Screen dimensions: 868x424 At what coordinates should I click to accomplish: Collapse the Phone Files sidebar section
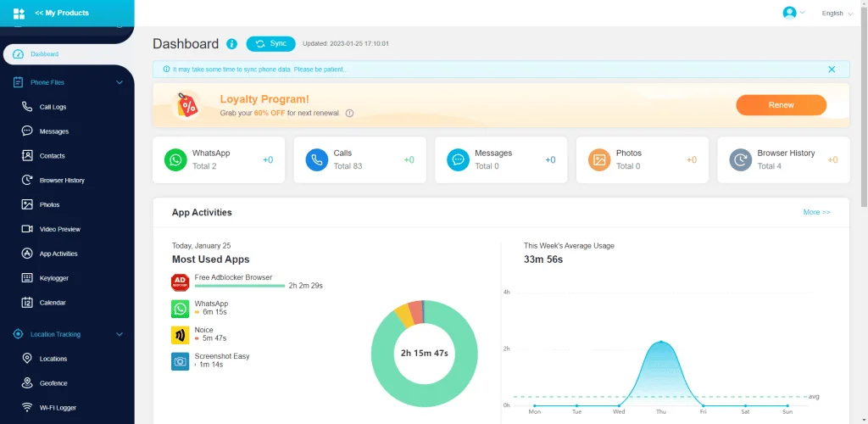[x=120, y=82]
